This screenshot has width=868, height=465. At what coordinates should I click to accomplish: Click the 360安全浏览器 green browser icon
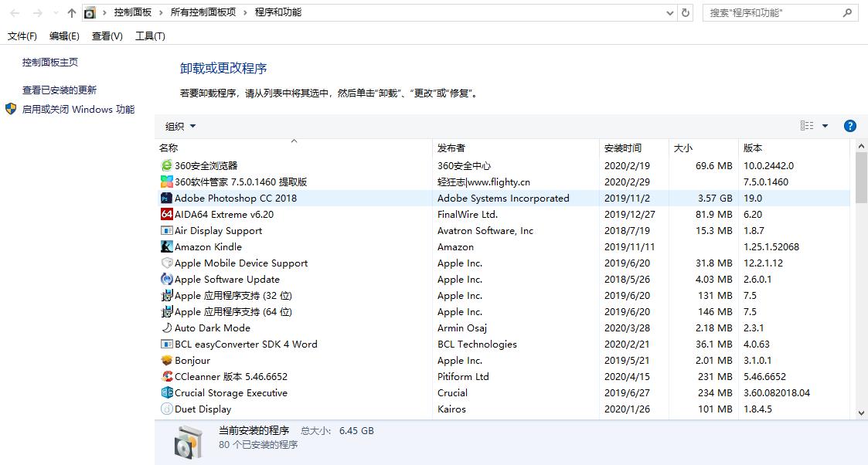pyautogui.click(x=168, y=165)
